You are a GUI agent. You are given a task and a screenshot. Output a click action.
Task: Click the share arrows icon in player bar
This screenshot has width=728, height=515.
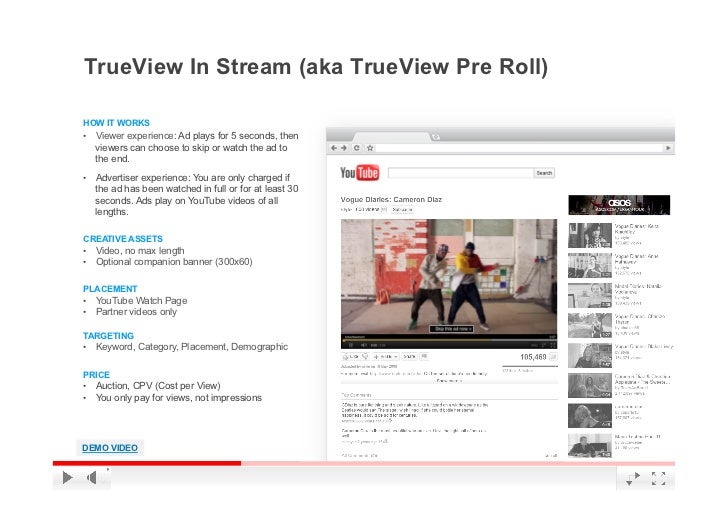[633, 478]
